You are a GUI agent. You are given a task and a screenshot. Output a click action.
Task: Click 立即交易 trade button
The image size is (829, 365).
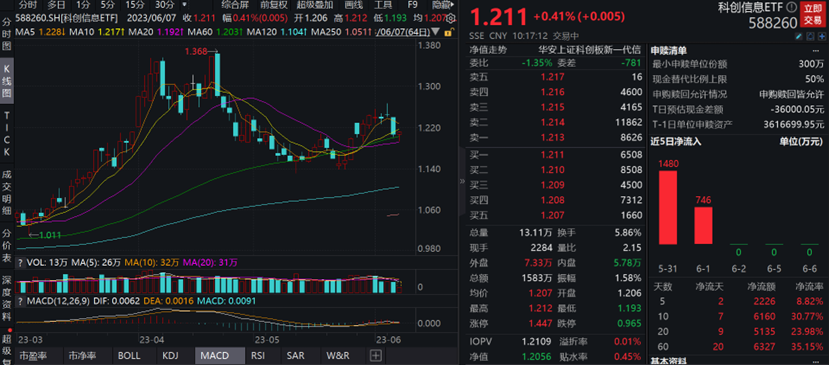tap(813, 14)
